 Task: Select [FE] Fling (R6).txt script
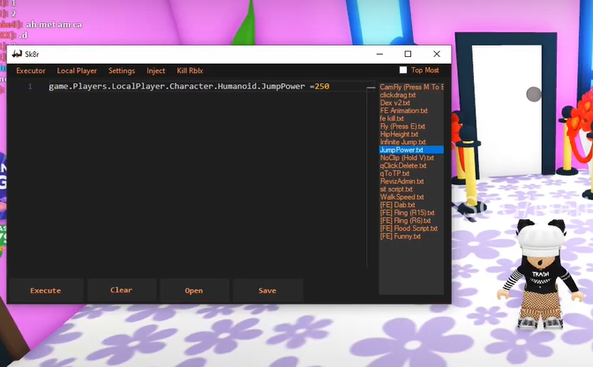[x=405, y=221]
